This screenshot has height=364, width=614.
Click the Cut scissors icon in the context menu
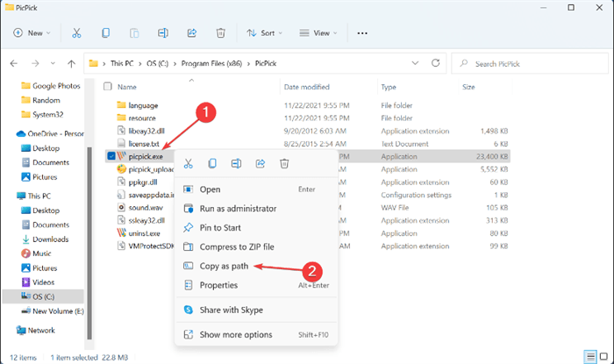point(189,163)
